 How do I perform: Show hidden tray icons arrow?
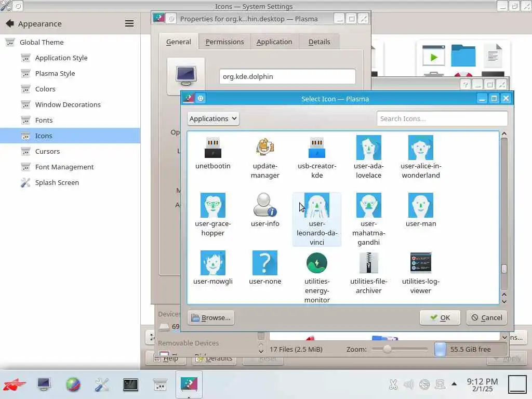point(454,384)
